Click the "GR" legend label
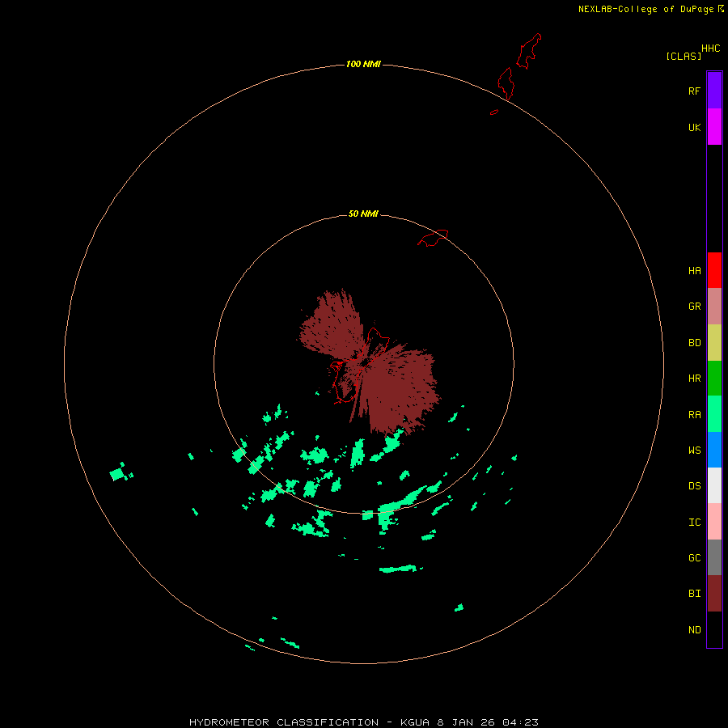Viewport: 728px width, 728px height. coord(694,307)
